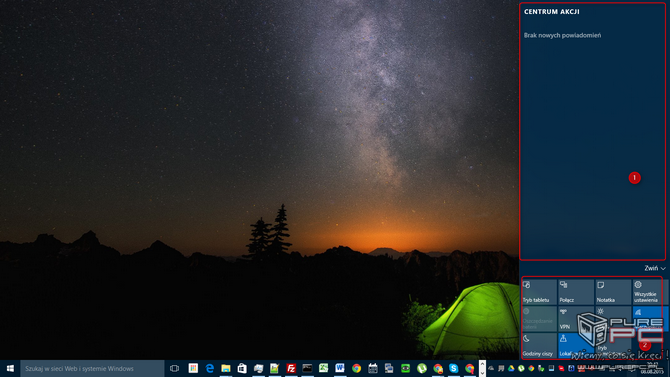
Task: Open uTorrent from the taskbar
Action: point(421,368)
